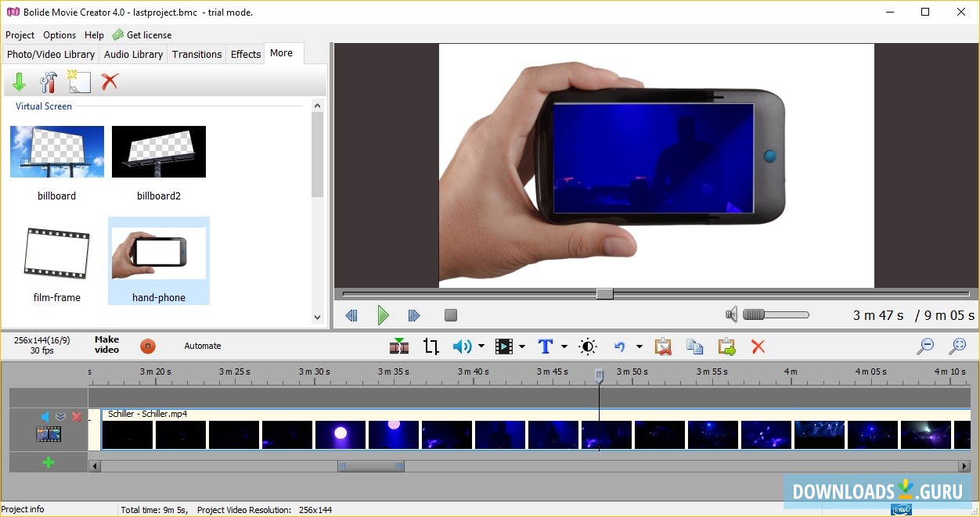Switch to the Transitions tab

point(196,54)
